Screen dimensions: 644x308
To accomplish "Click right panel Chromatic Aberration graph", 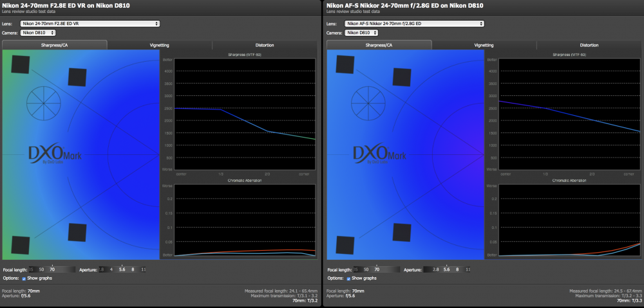I will (569, 220).
